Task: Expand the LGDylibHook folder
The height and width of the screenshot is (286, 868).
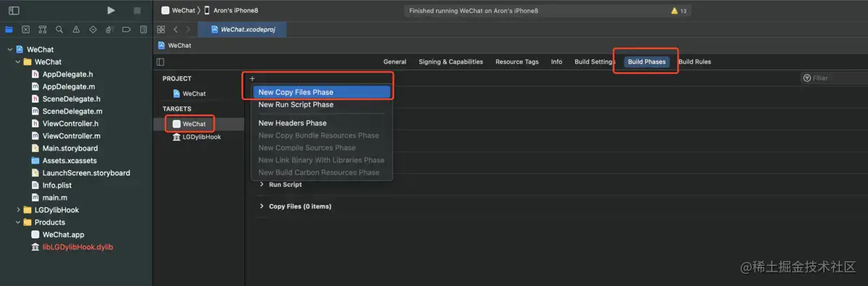Action: pos(19,210)
